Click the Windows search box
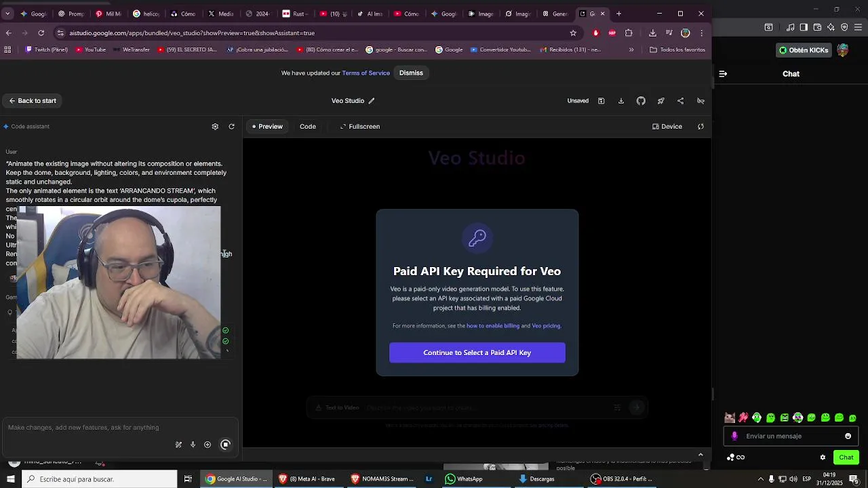 tap(100, 479)
